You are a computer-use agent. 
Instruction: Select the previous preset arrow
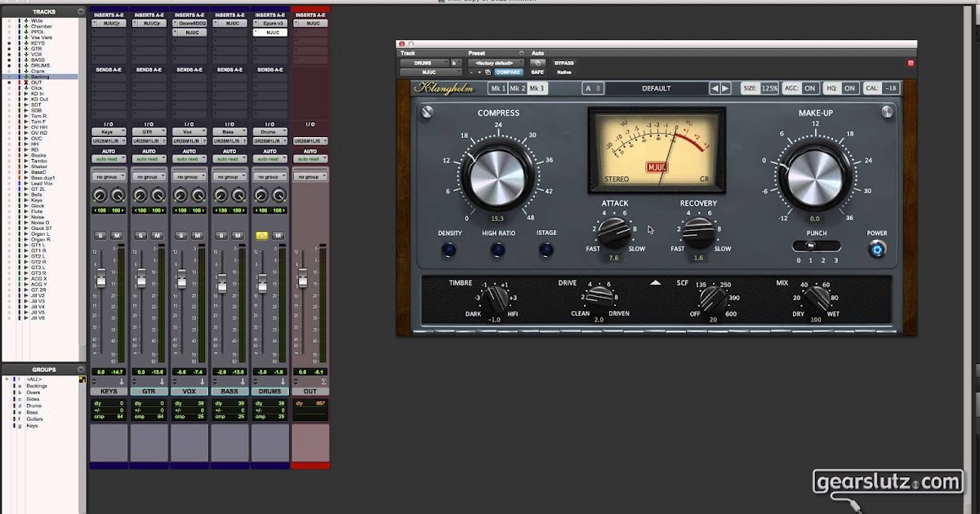pos(715,88)
